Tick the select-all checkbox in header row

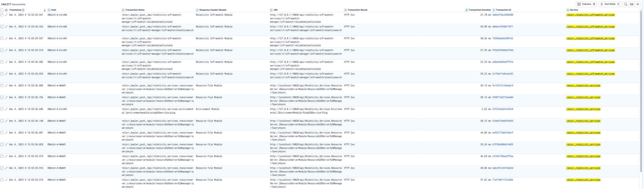[x=2, y=10]
